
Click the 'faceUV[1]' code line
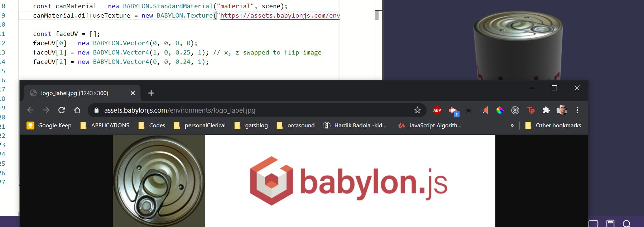(177, 52)
